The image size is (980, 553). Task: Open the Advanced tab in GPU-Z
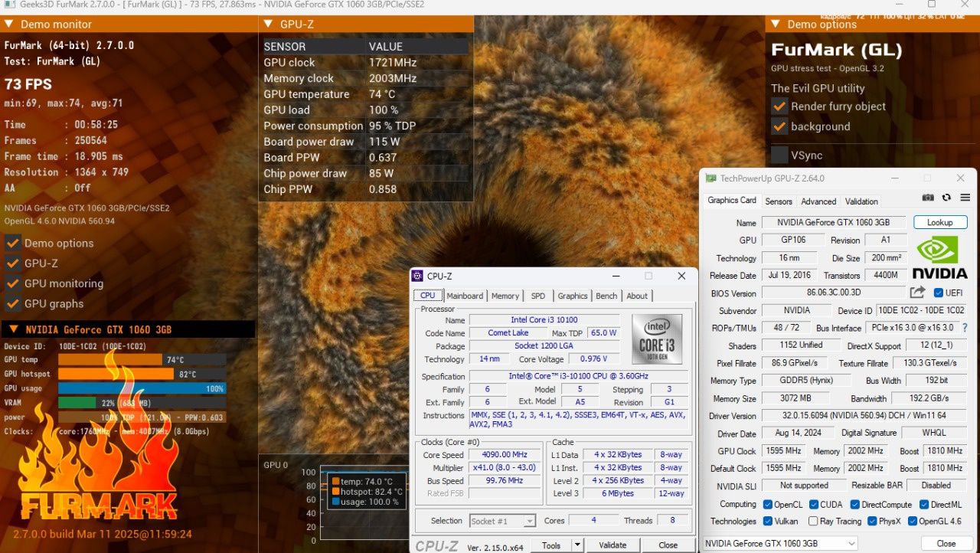tap(818, 201)
